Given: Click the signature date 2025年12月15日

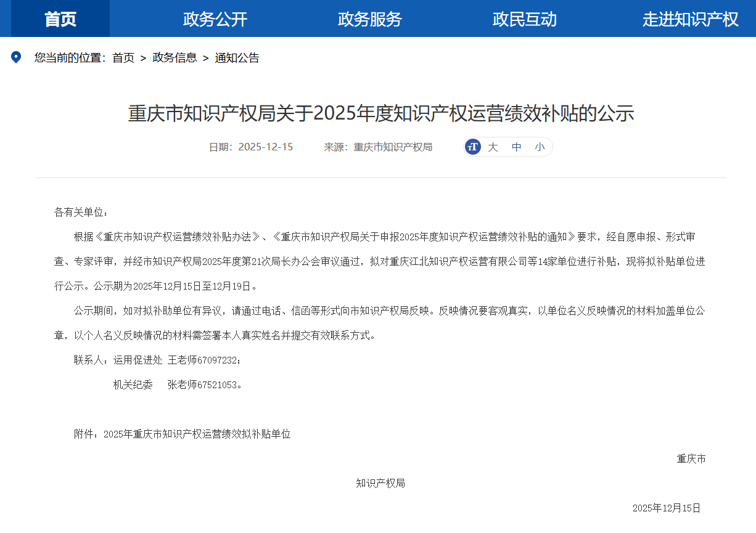Looking at the screenshot, I should 667,508.
